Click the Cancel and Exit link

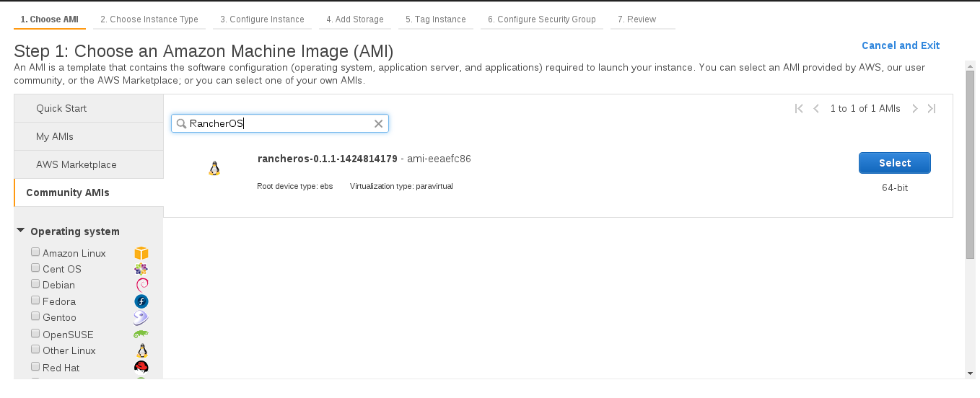[x=901, y=45]
